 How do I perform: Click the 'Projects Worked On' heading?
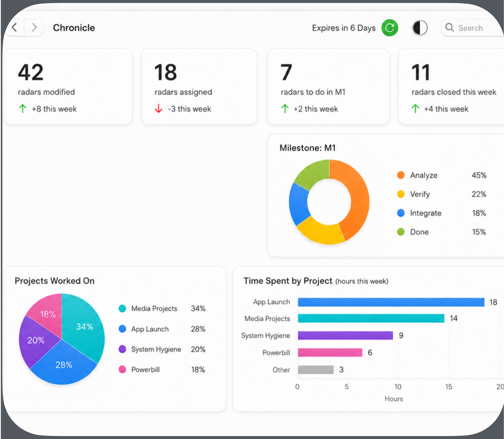coord(55,281)
